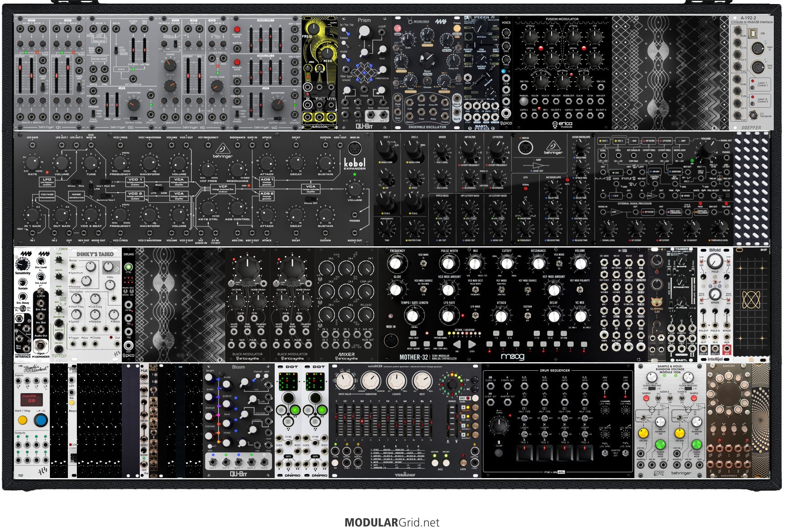The width and height of the screenshot is (785, 532).
Task: Click the CUTOFF knob on Mother-32
Action: point(507,263)
